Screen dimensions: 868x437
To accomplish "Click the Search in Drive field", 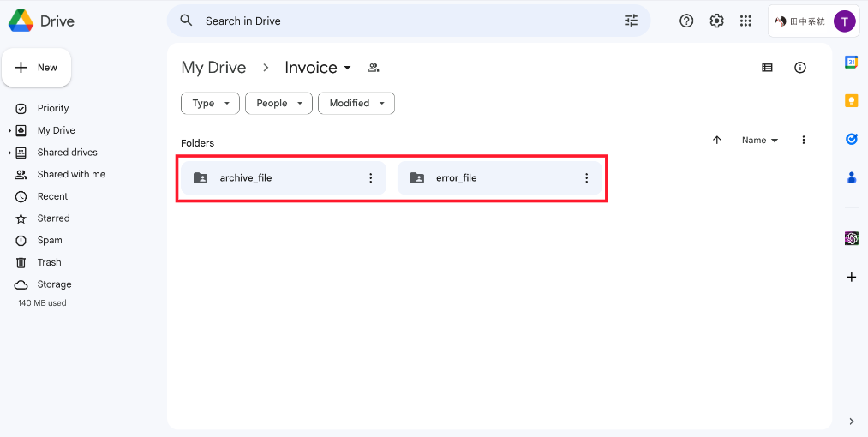I will click(403, 21).
